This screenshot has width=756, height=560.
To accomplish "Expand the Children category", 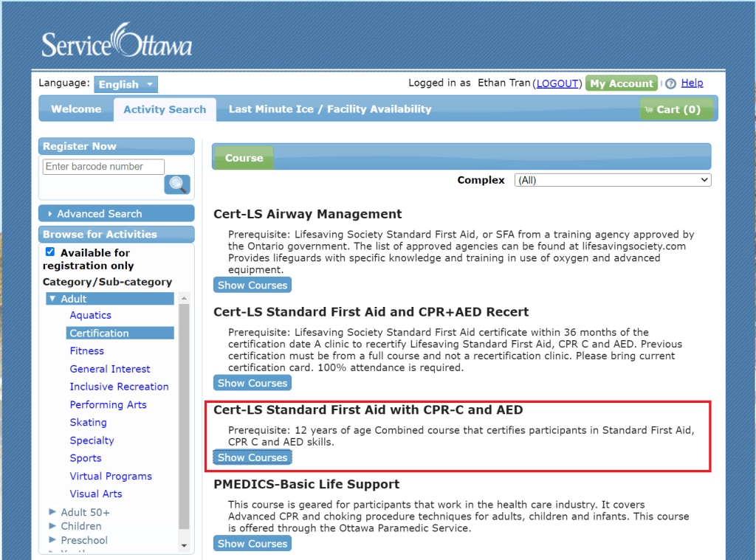I will pos(52,526).
